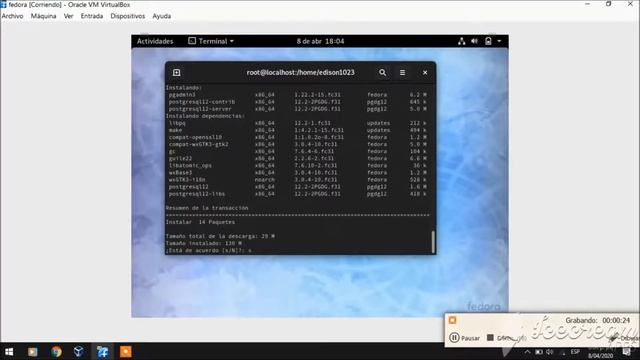This screenshot has height=360, width=640.
Task: Open the Máquina menu
Action: (43, 16)
